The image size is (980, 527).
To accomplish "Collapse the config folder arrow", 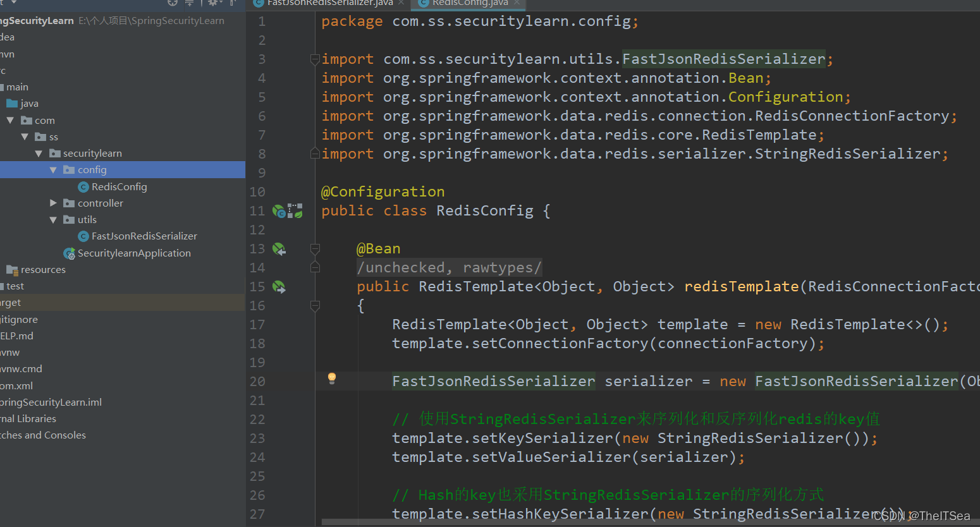I will click(x=53, y=170).
